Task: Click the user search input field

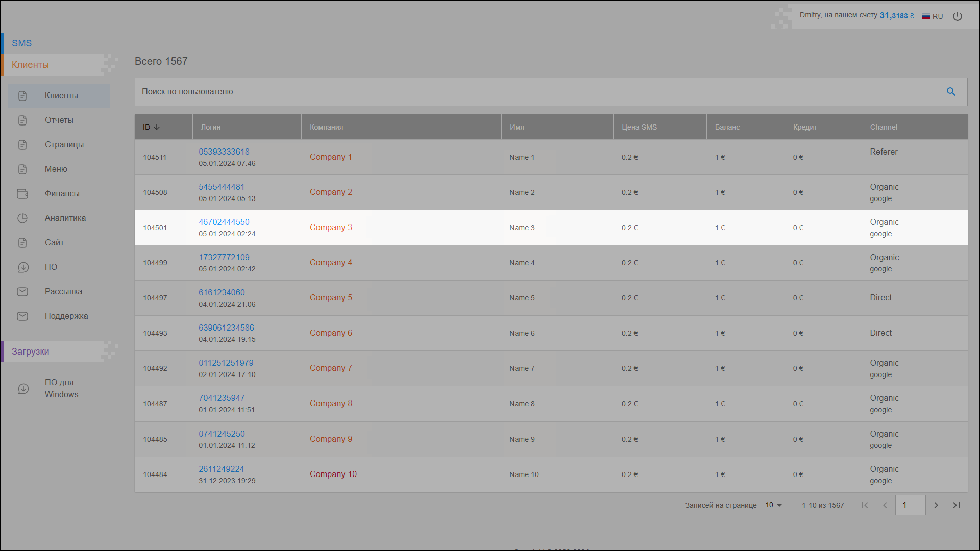Action: [x=536, y=92]
